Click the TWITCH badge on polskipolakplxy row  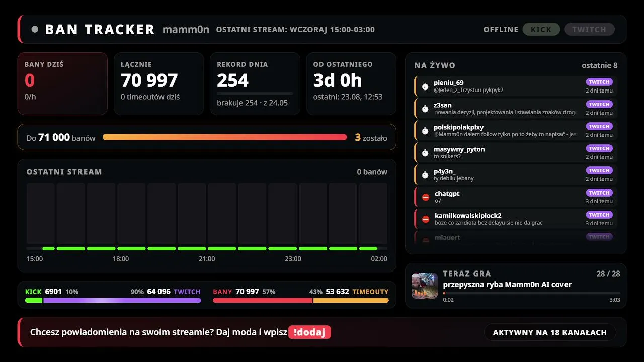coord(599,126)
